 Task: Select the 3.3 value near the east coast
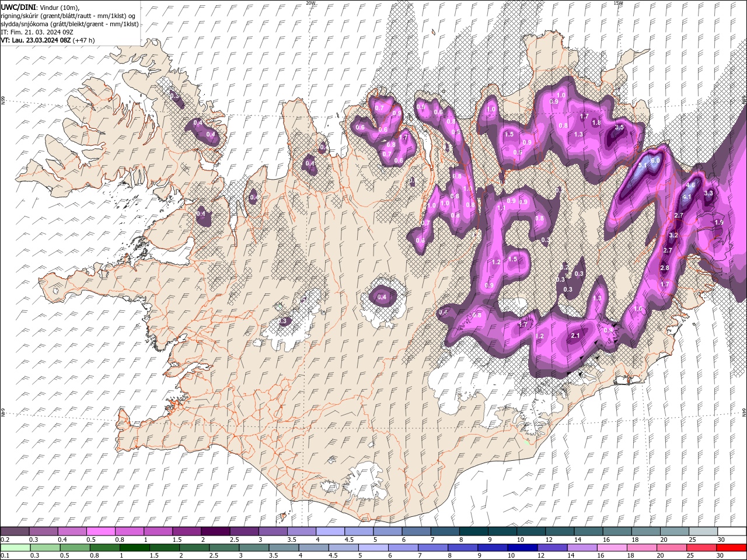709,193
